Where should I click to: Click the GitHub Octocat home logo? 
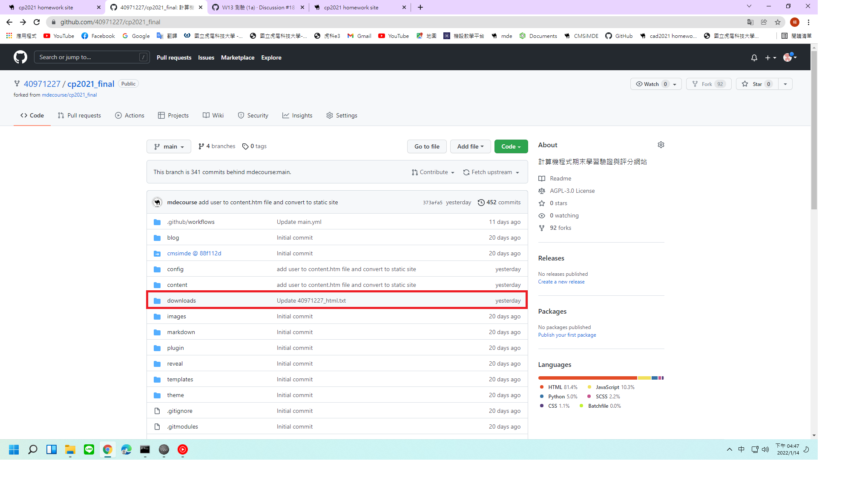(20, 57)
